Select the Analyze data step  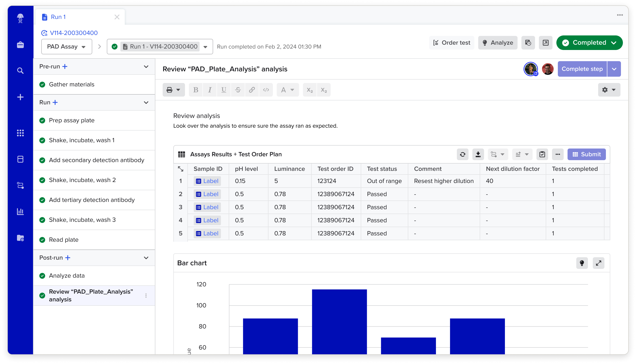[94, 276]
